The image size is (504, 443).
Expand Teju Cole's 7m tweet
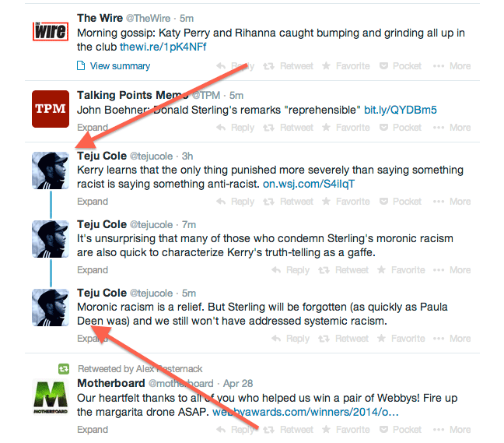93,270
